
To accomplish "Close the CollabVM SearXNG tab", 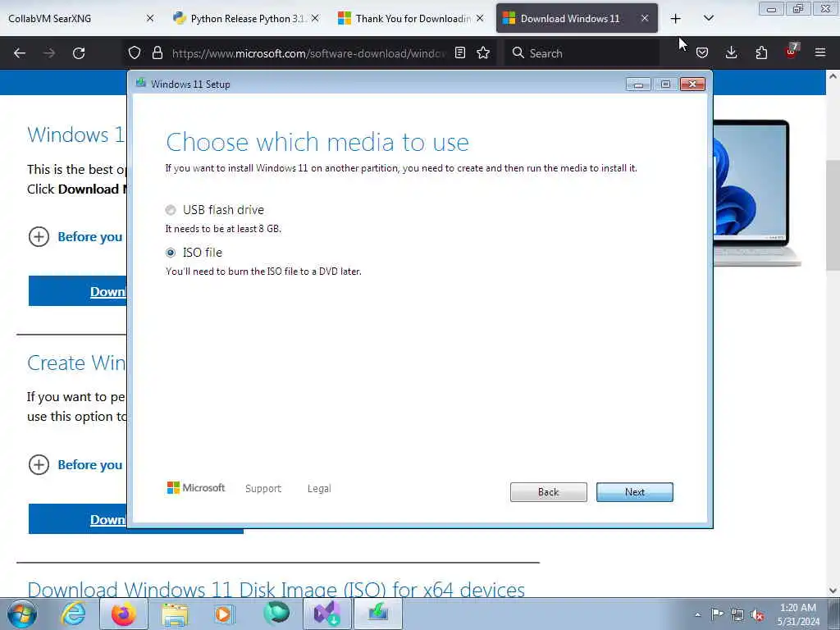I will 150,18.
